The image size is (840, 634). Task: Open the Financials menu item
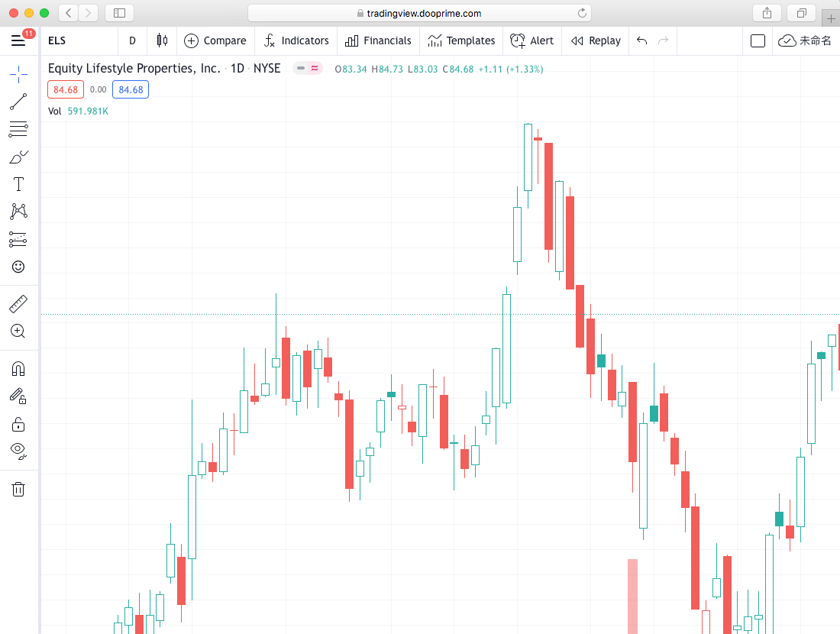coord(378,40)
